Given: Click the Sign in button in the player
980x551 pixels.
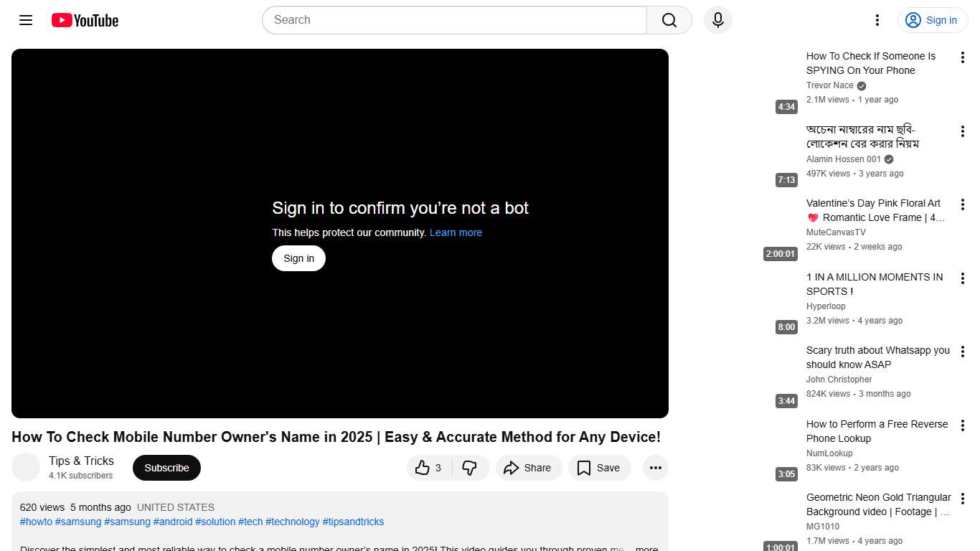Looking at the screenshot, I should [298, 258].
